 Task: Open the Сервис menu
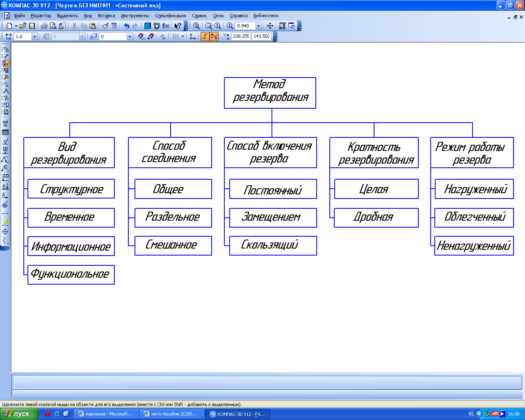pyautogui.click(x=199, y=16)
